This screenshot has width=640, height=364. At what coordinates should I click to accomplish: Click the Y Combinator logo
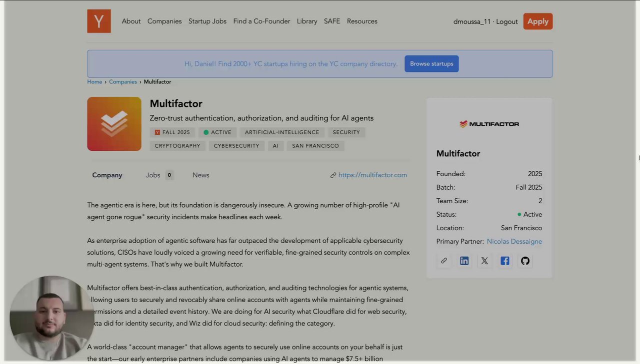(99, 21)
